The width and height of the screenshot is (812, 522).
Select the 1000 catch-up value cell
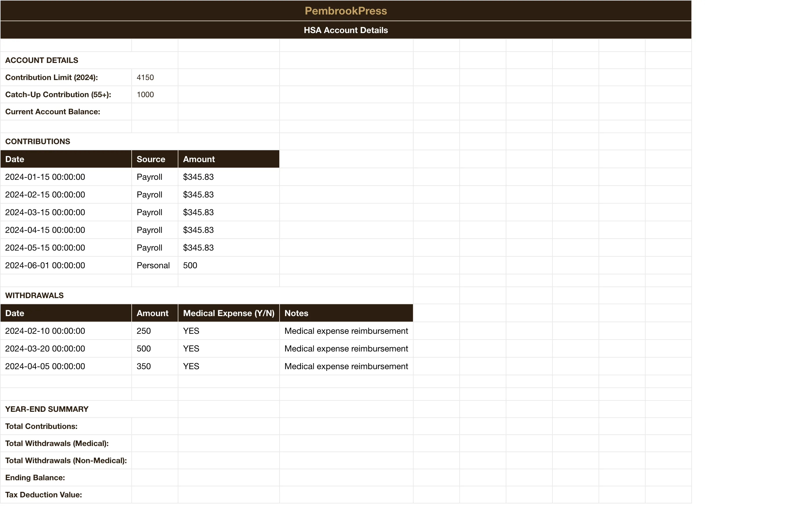pos(155,95)
